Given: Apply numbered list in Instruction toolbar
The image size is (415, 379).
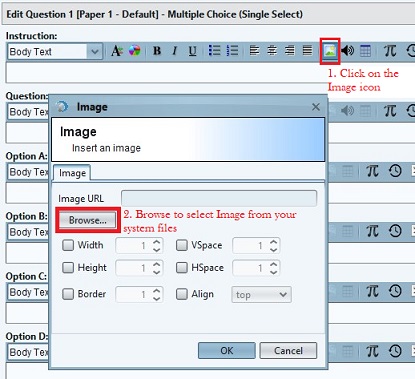Looking at the screenshot, I should (232, 51).
